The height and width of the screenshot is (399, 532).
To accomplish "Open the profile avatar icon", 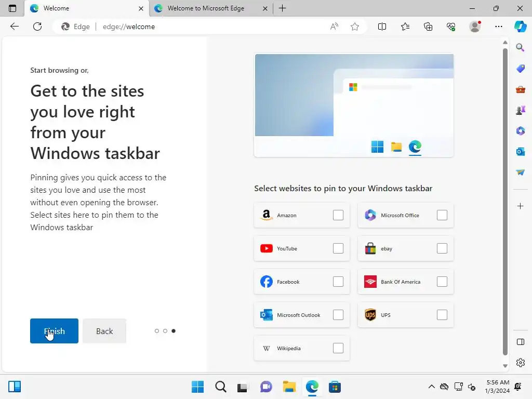I will [x=475, y=26].
